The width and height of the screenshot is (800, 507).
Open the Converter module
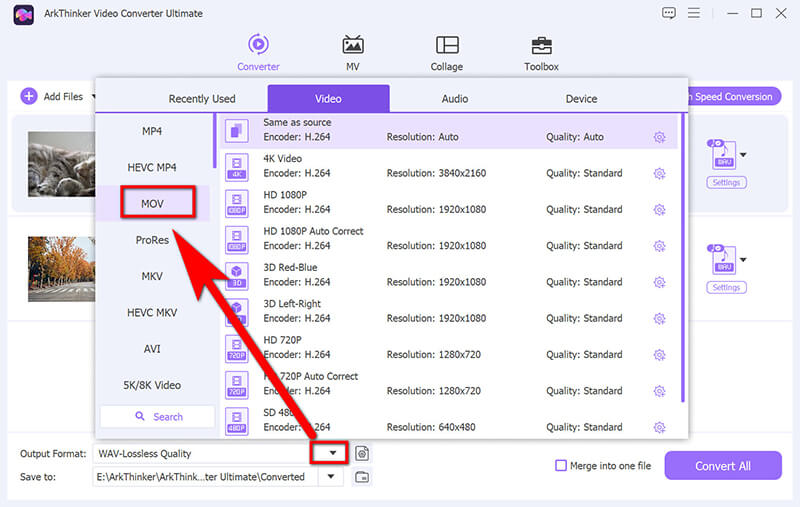coord(258,53)
